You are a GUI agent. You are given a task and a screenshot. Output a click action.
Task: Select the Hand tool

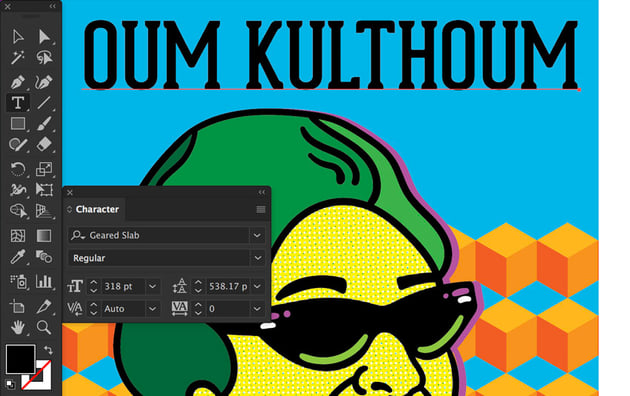pos(18,328)
